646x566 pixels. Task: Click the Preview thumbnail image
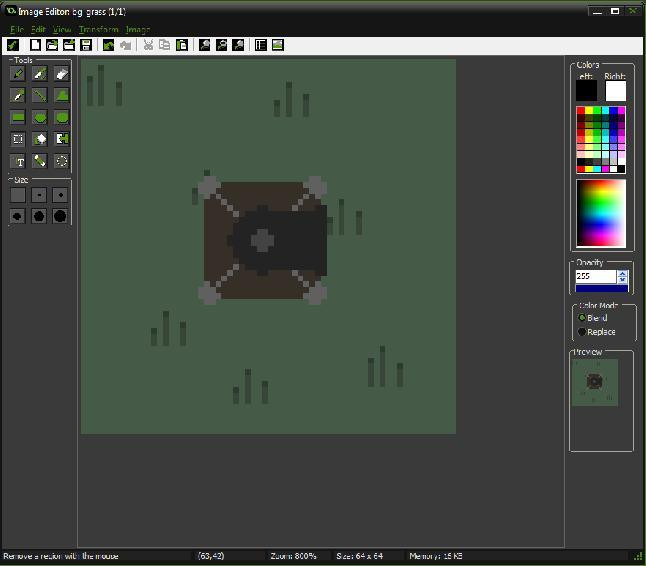tap(595, 382)
